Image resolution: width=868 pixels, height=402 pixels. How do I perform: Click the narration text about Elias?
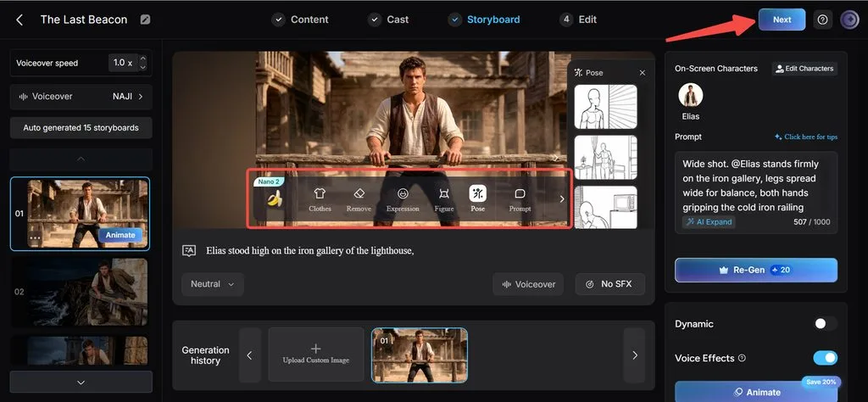click(310, 251)
